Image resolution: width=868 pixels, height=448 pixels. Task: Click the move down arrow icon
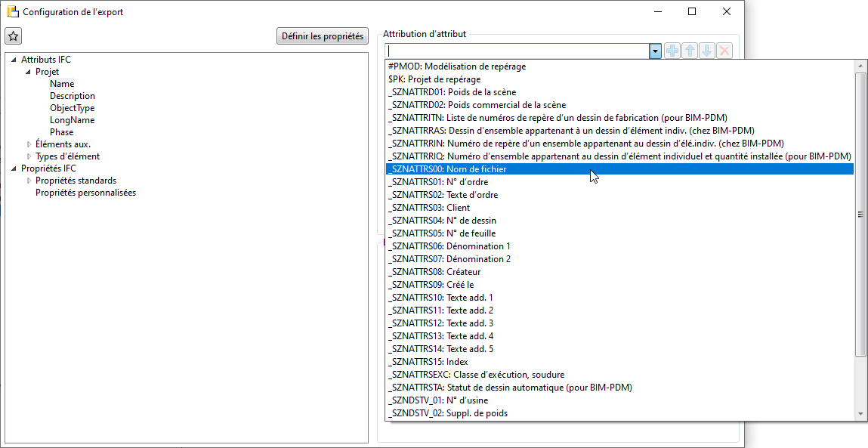pos(707,51)
